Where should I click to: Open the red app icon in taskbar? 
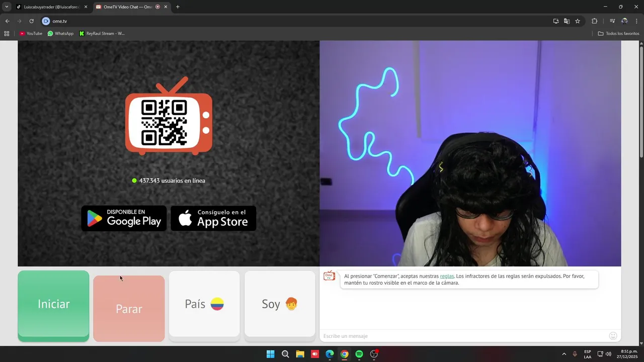tap(314, 354)
